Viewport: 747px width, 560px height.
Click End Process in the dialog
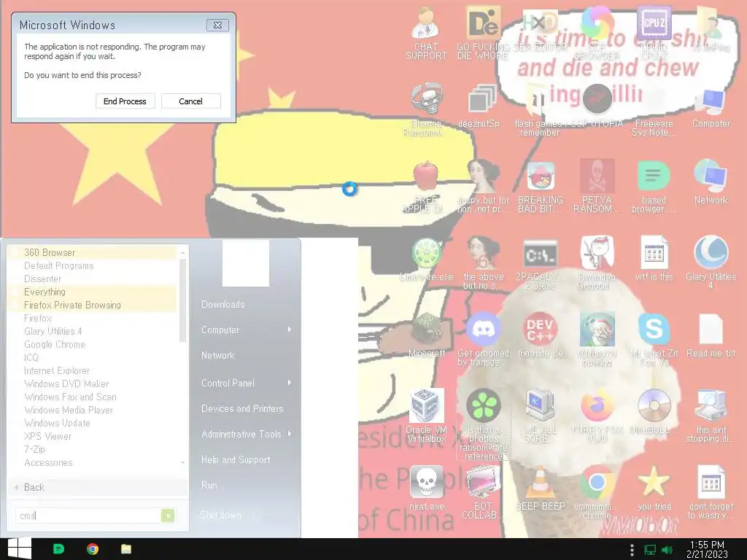[x=125, y=101]
